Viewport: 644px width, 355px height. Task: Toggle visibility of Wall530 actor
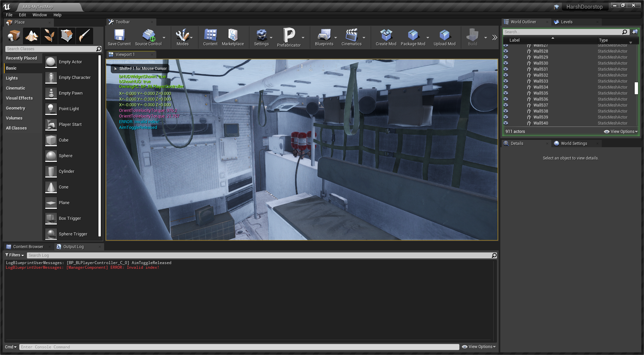[x=506, y=63]
